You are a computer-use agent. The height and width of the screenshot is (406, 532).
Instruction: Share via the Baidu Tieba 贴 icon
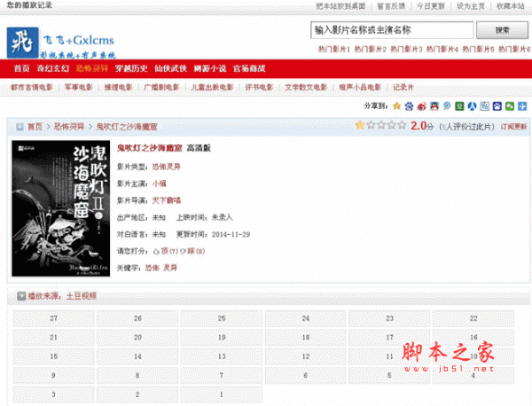tap(484, 106)
